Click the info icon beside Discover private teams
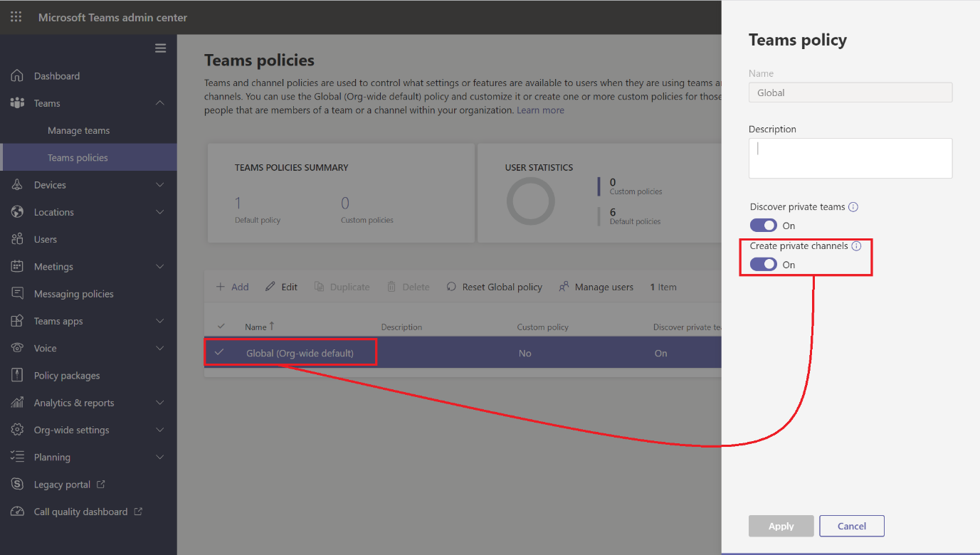This screenshot has width=980, height=555. [853, 206]
